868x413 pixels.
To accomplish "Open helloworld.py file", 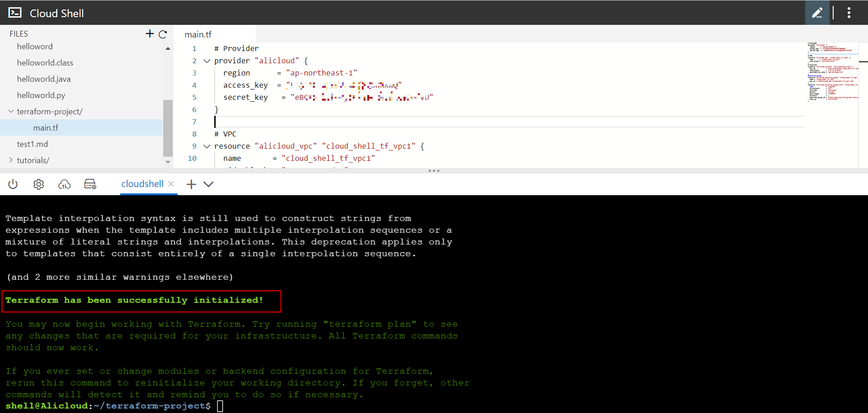I will point(41,95).
